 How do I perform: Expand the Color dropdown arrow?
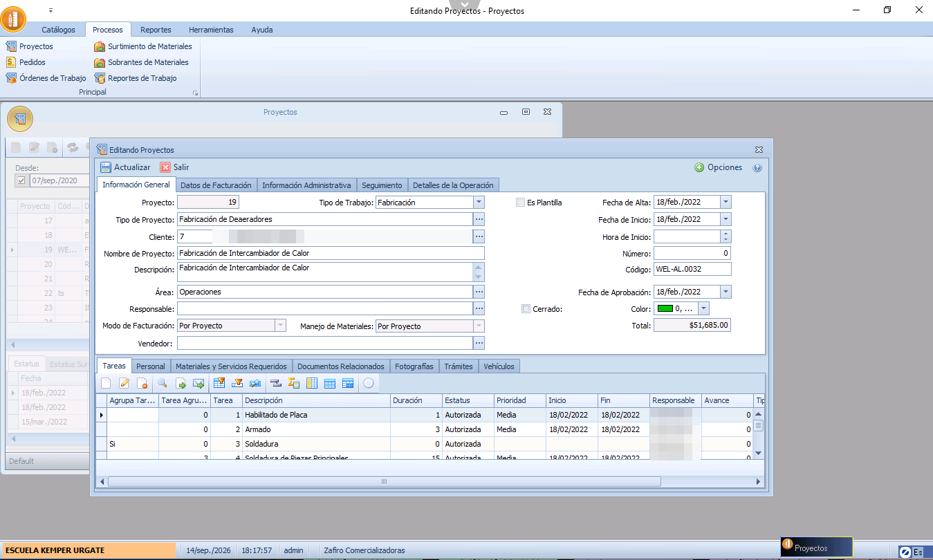click(703, 309)
